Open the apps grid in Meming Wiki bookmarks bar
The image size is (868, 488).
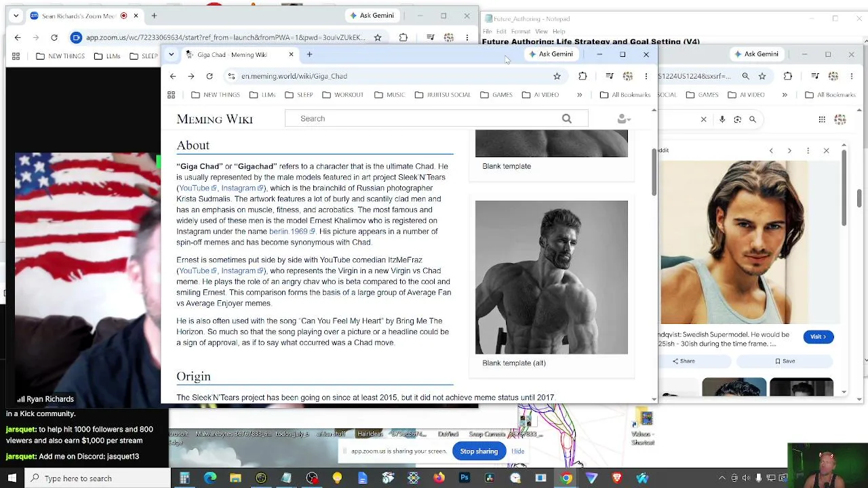[172, 95]
